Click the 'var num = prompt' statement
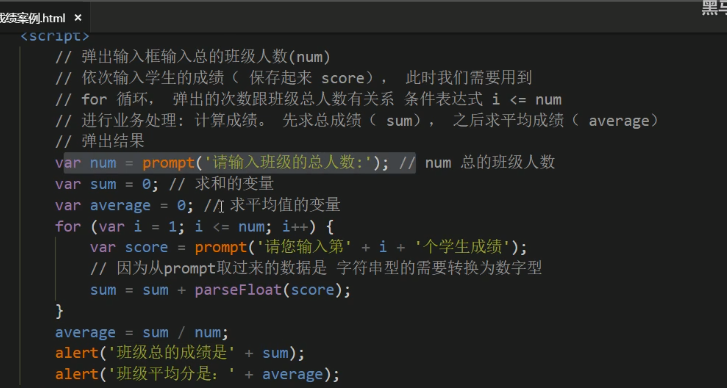This screenshot has height=388, width=727. [222, 163]
